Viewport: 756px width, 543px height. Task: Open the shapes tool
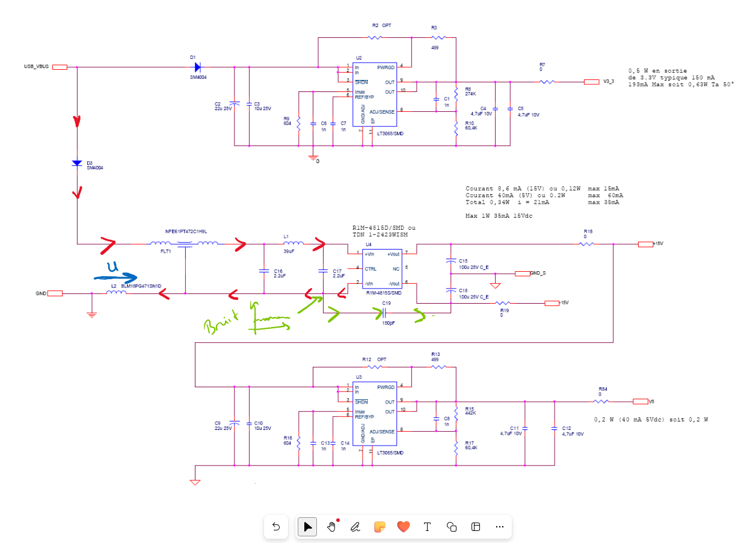coord(452,527)
